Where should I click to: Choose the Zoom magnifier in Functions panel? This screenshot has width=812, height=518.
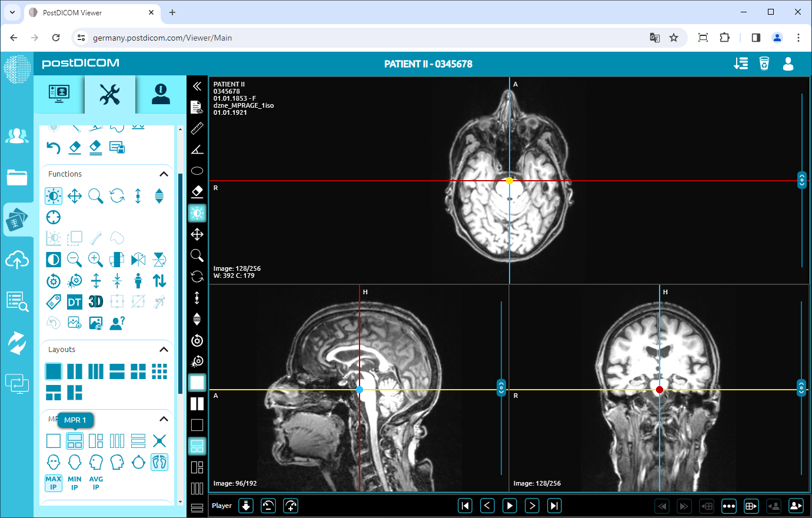[96, 196]
